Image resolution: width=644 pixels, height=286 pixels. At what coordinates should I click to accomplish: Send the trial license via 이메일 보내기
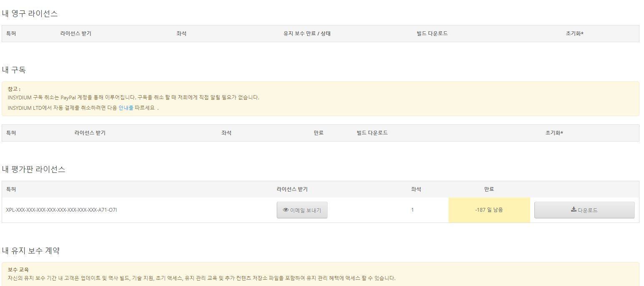[x=302, y=210]
